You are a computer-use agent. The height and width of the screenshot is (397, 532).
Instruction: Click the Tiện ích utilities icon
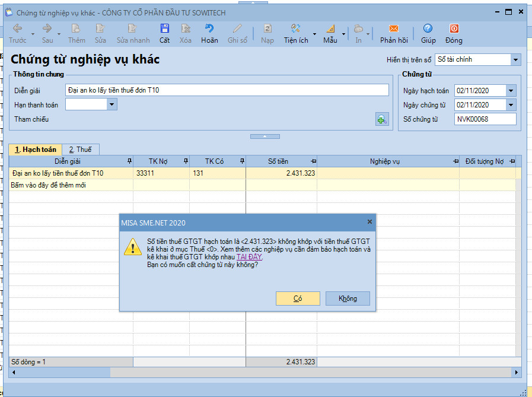click(x=296, y=28)
